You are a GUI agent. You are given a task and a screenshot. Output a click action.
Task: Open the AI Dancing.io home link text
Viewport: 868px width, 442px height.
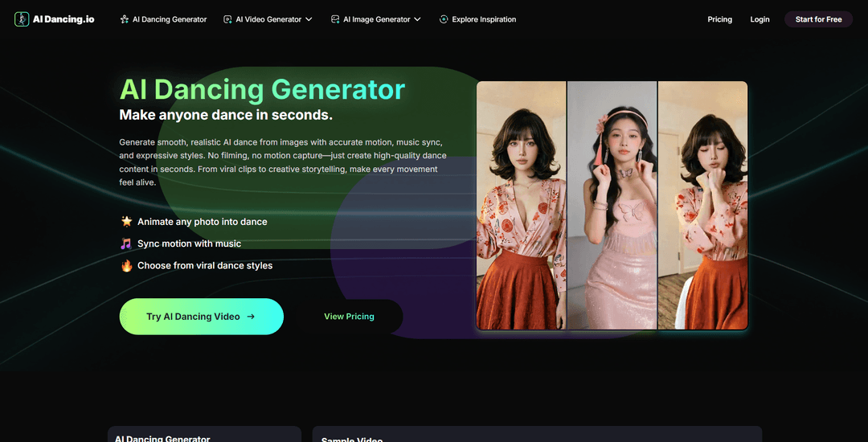63,19
